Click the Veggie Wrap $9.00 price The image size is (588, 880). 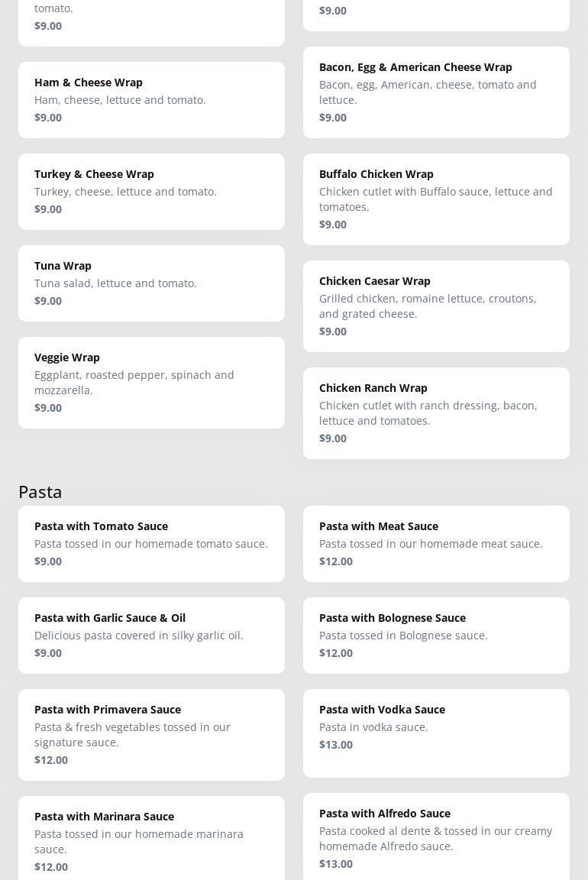48,408
